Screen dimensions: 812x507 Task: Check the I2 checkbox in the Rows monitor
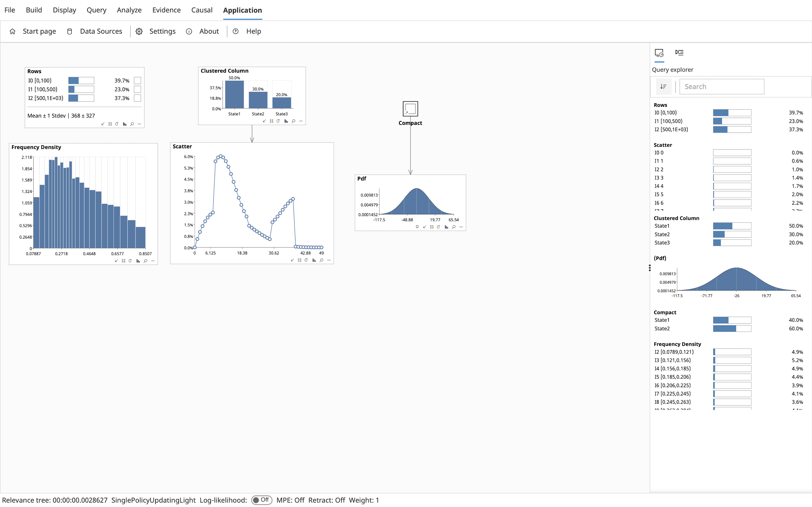tap(137, 98)
